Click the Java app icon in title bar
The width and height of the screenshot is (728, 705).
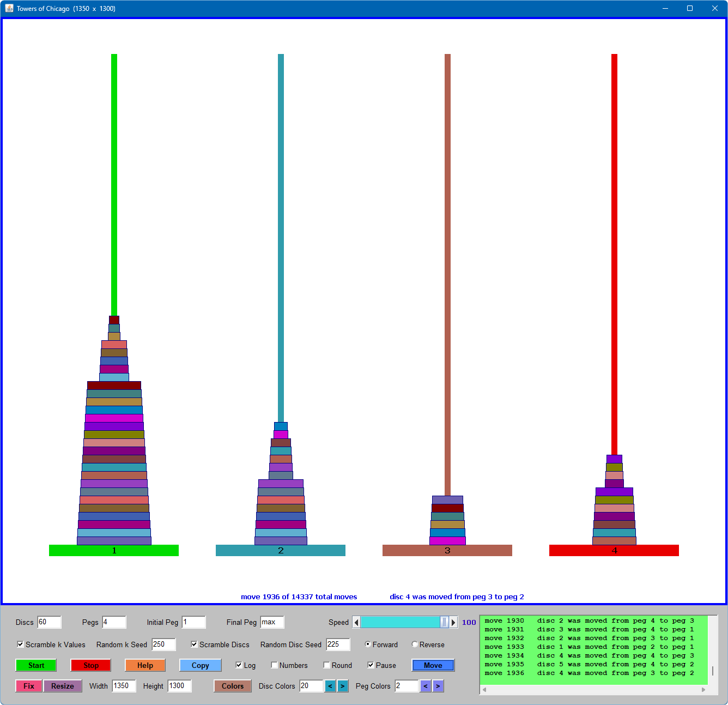pyautogui.click(x=9, y=8)
